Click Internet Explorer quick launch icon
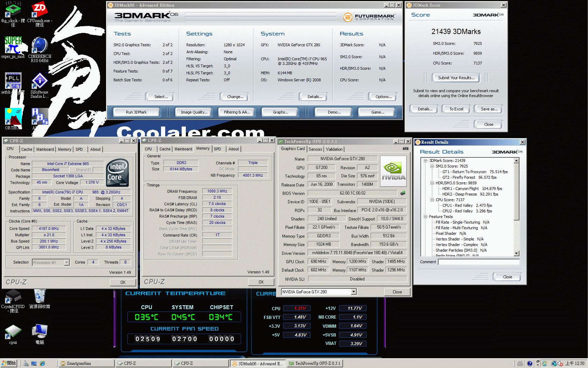Viewport: 588px width, 368px height. pos(42,363)
